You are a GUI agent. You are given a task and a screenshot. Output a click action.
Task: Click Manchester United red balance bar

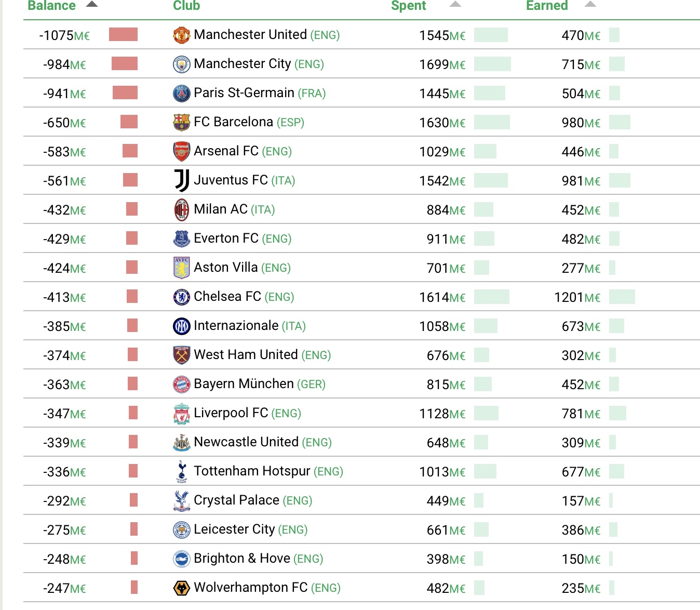tap(123, 35)
